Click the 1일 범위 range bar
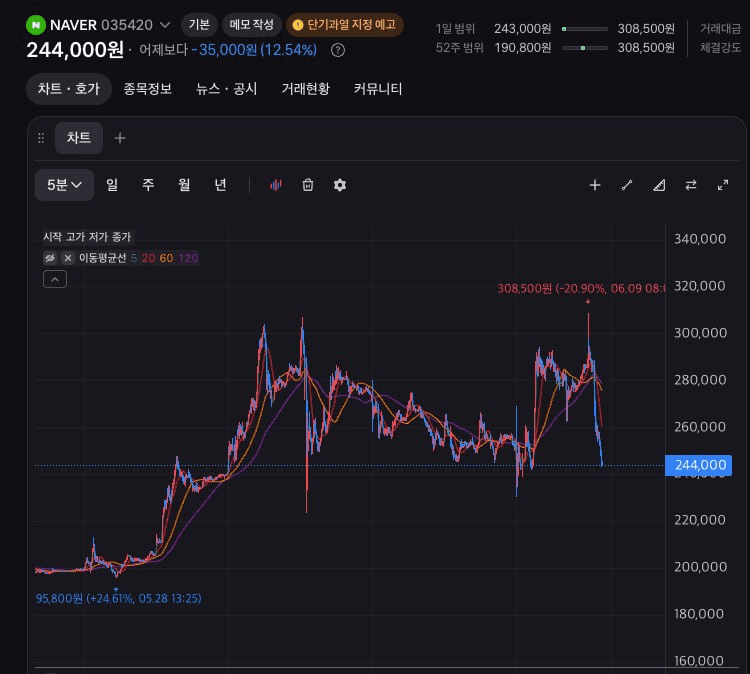The image size is (750, 674). tap(585, 29)
